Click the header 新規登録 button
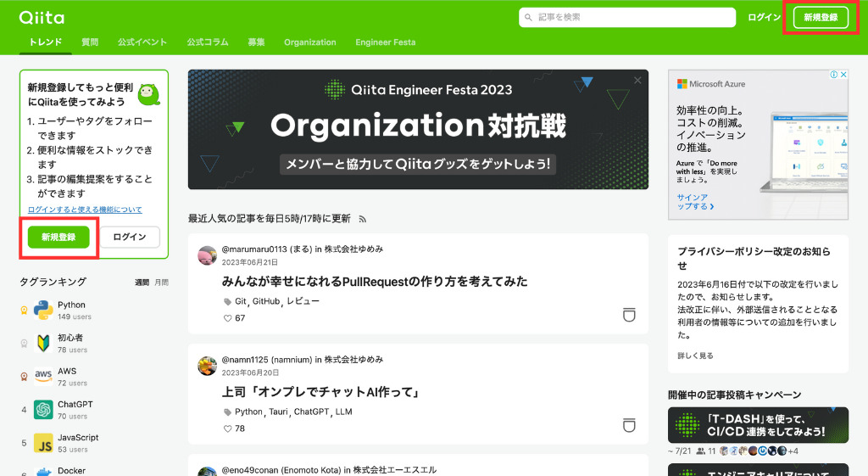The image size is (868, 476). tap(821, 17)
